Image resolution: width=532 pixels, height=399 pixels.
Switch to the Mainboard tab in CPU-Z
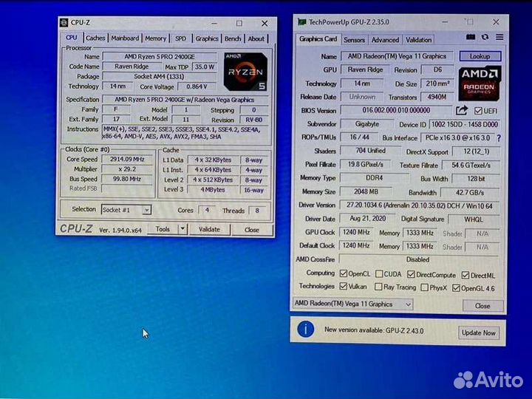click(x=125, y=38)
